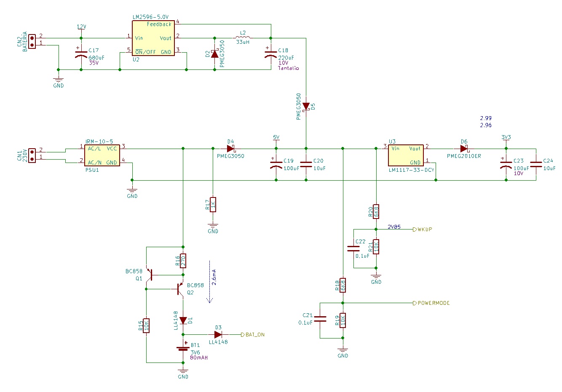Viewport: 562px width, 392px height.
Task: Click the 2.6mA current annotation
Action: [x=214, y=277]
